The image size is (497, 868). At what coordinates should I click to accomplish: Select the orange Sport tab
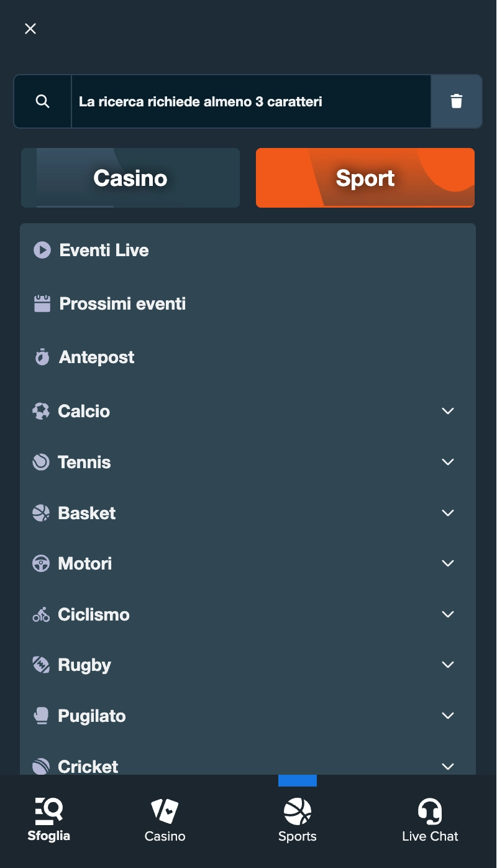365,178
